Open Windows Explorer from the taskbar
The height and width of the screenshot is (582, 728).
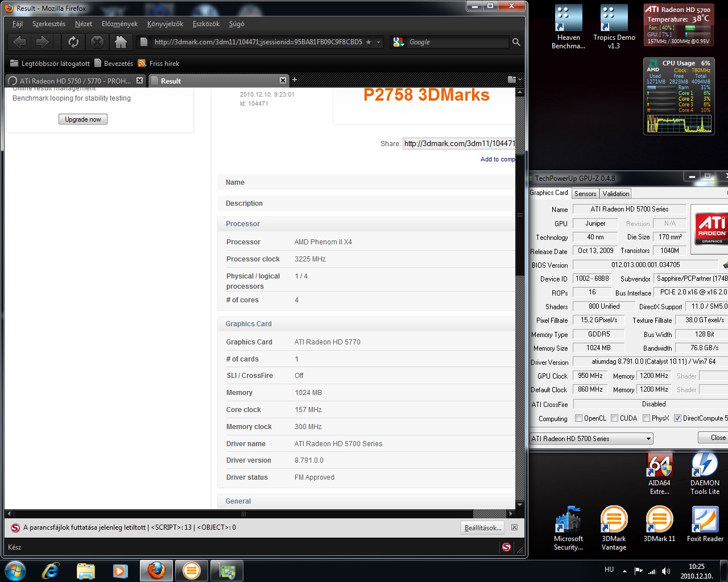point(86,571)
